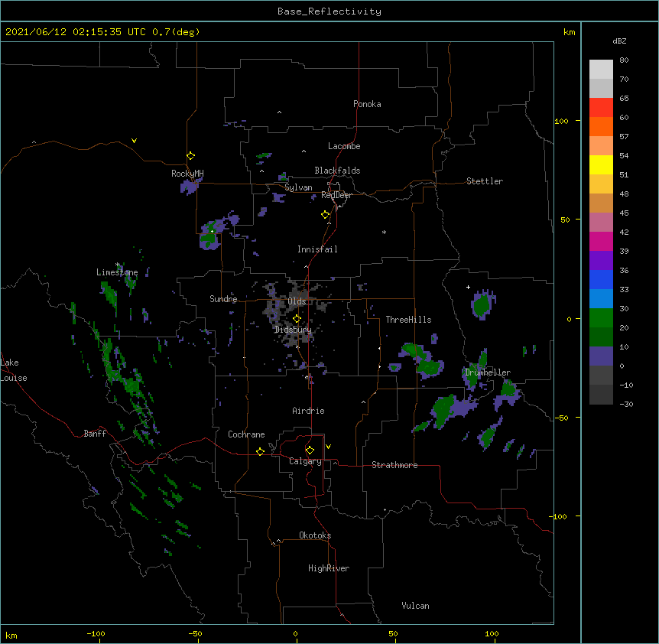
Task: Click the yellow V marker northeast of Calgary
Action: click(x=328, y=447)
